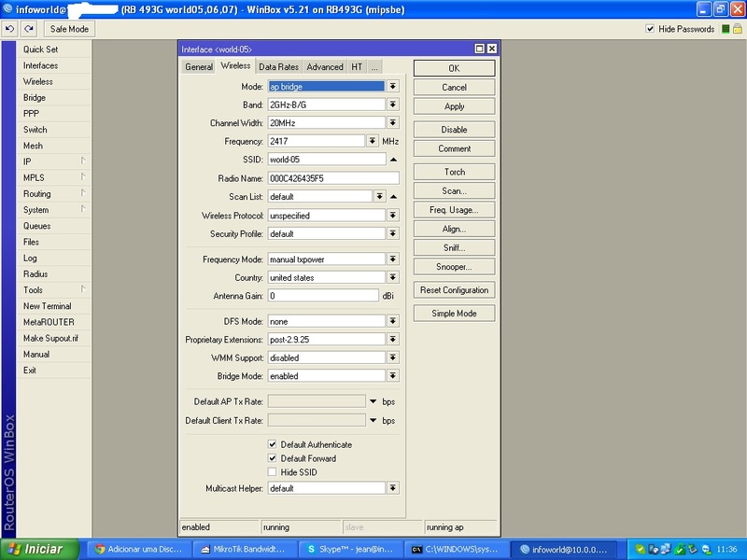
Task: Click into the Antenna Gain input field
Action: click(x=323, y=296)
